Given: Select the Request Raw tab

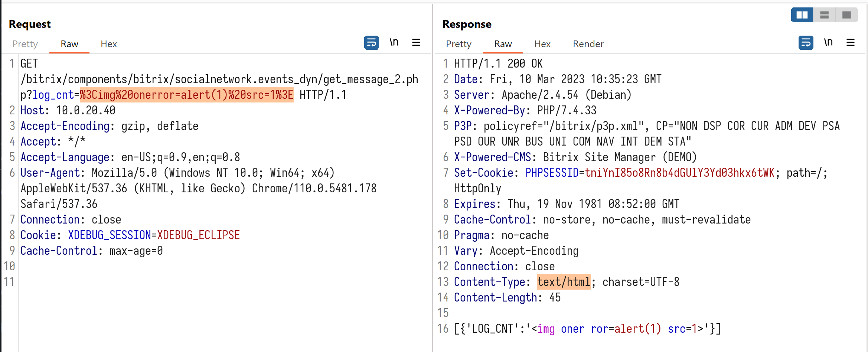Looking at the screenshot, I should (69, 44).
